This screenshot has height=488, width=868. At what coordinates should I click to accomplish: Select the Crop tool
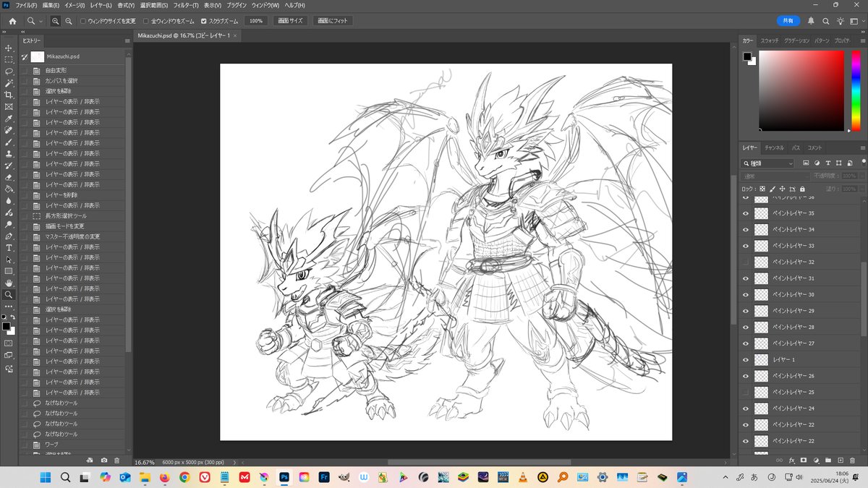(x=9, y=95)
